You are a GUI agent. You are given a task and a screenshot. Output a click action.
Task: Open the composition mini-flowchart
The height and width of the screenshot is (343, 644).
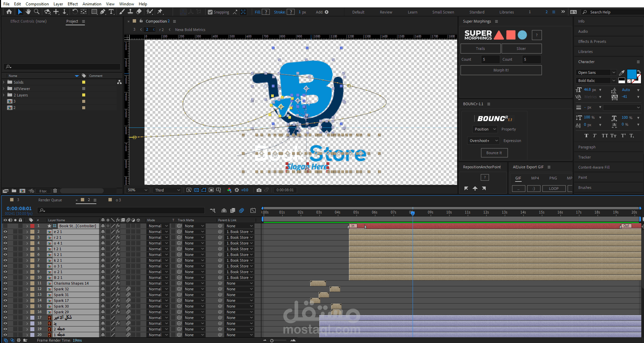(x=213, y=210)
